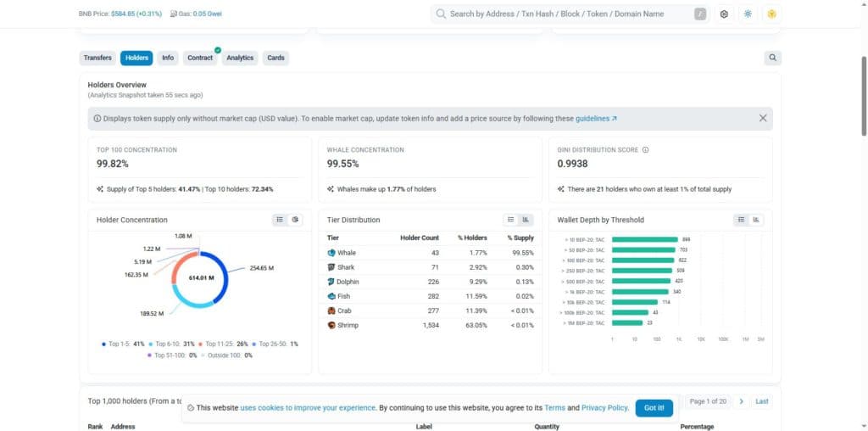868x431 pixels.
Task: Click the Dolphin tier icon
Action: pos(331,282)
